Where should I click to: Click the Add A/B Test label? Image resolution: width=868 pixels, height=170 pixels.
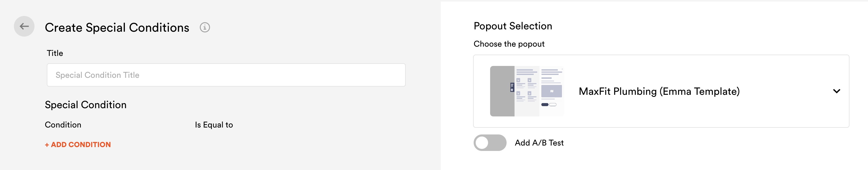click(539, 143)
